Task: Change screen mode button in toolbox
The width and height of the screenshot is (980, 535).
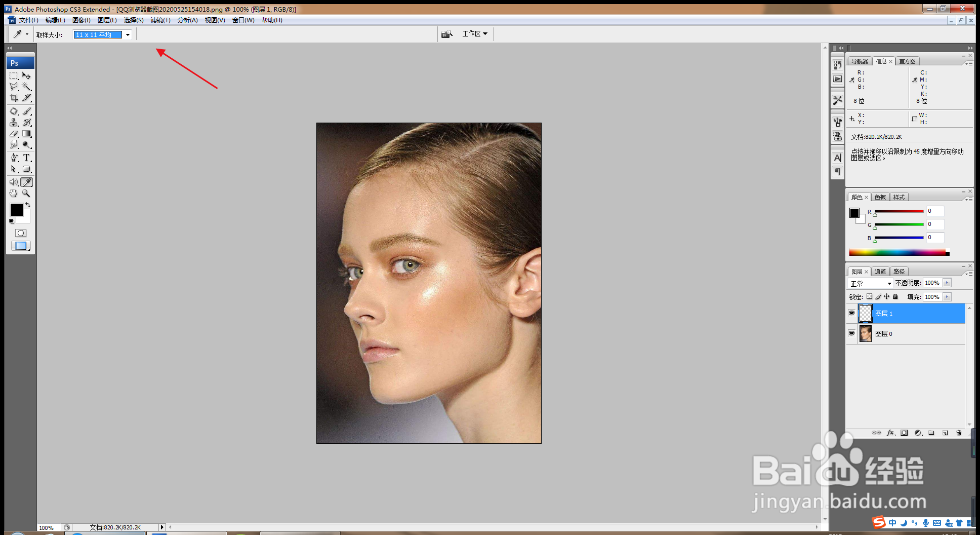Action: pyautogui.click(x=21, y=246)
